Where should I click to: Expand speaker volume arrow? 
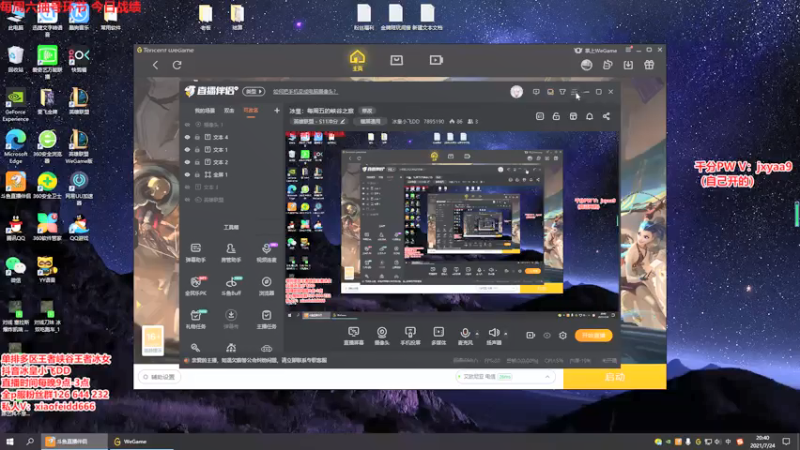pos(506,334)
